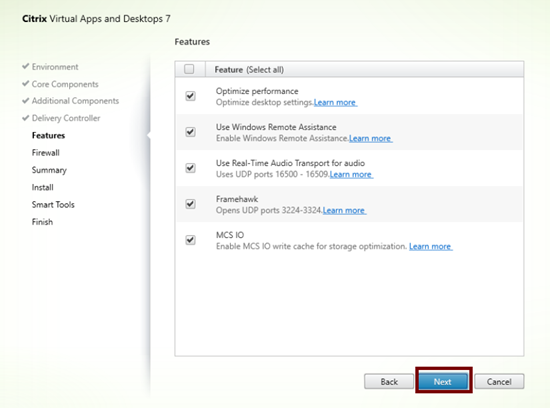
Task: Click the Optimize performance feature title
Action: click(x=257, y=91)
